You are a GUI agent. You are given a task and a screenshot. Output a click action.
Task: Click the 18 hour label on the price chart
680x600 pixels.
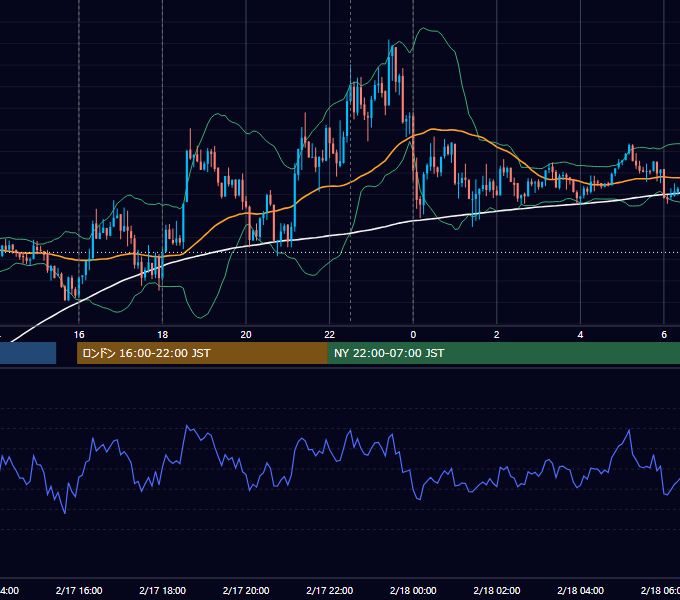pyautogui.click(x=163, y=335)
